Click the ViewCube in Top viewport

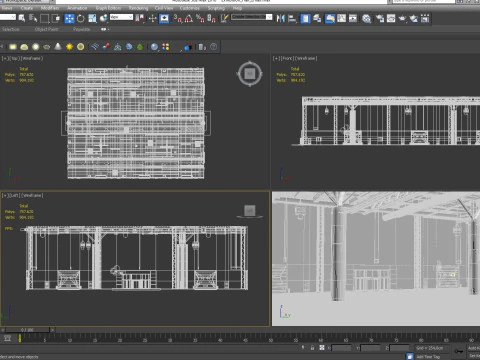tap(250, 74)
